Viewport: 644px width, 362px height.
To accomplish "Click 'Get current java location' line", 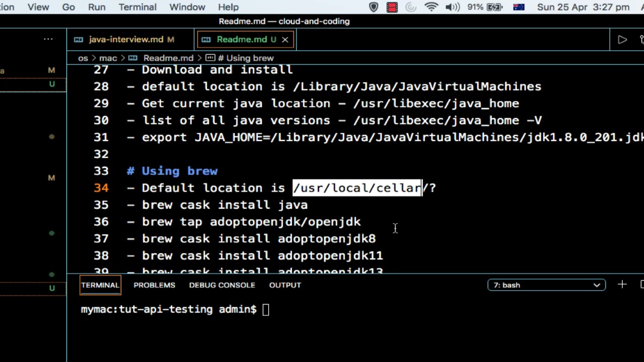I will click(323, 104).
